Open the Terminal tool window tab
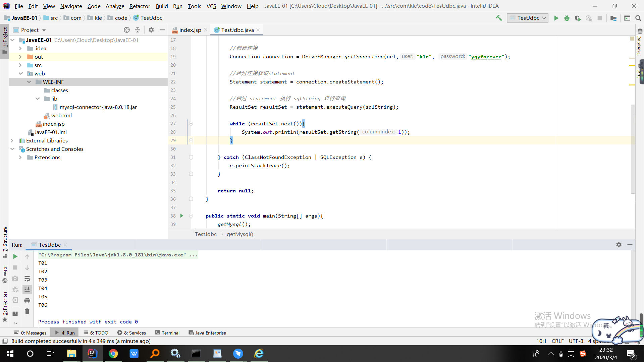The image size is (644, 362). tap(167, 333)
